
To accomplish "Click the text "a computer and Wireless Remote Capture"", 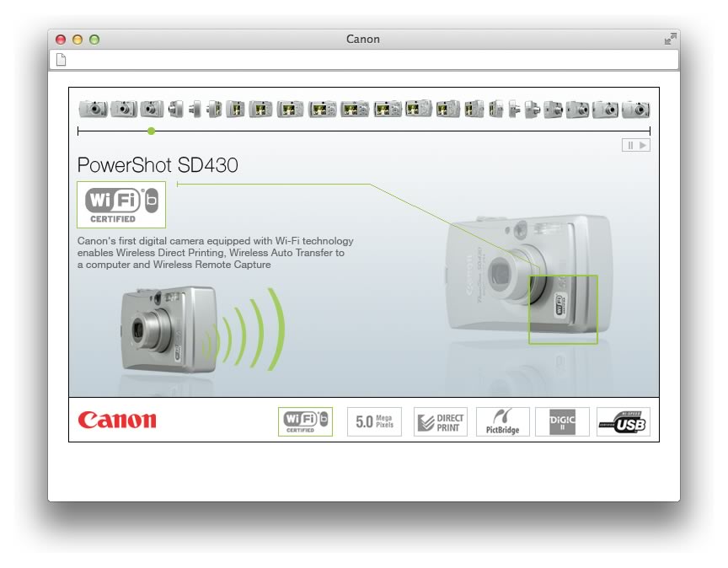I will 174,265.
